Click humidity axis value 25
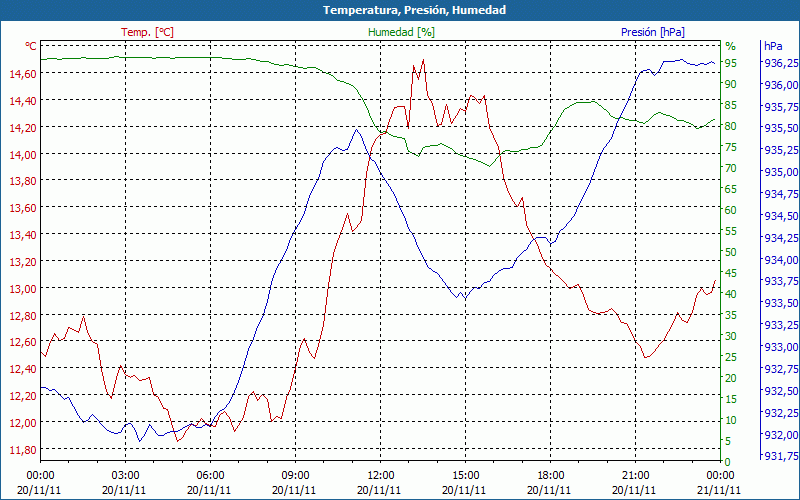The height and width of the screenshot is (500, 800). (x=731, y=357)
